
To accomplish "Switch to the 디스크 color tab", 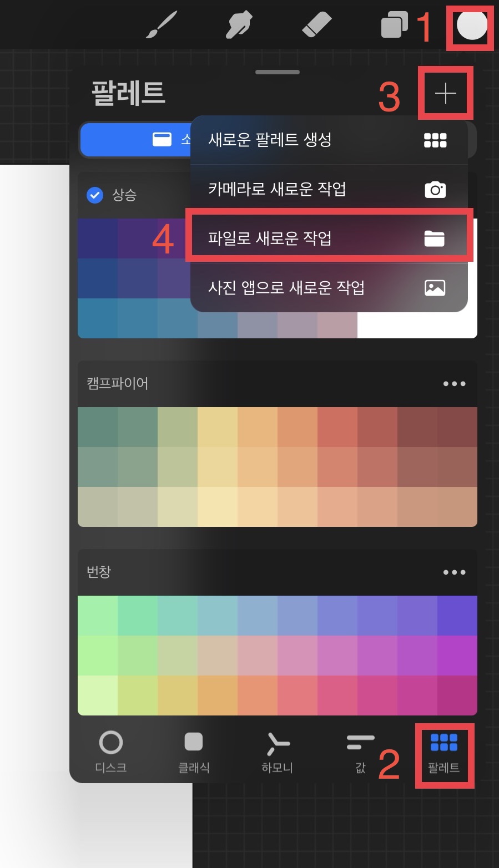I will coord(111,753).
